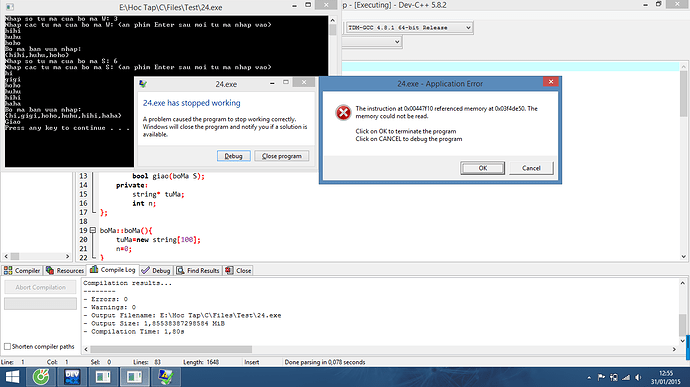Click Debug button in 24.exe dialog
Image resolution: width=690 pixels, height=387 pixels.
tap(234, 156)
